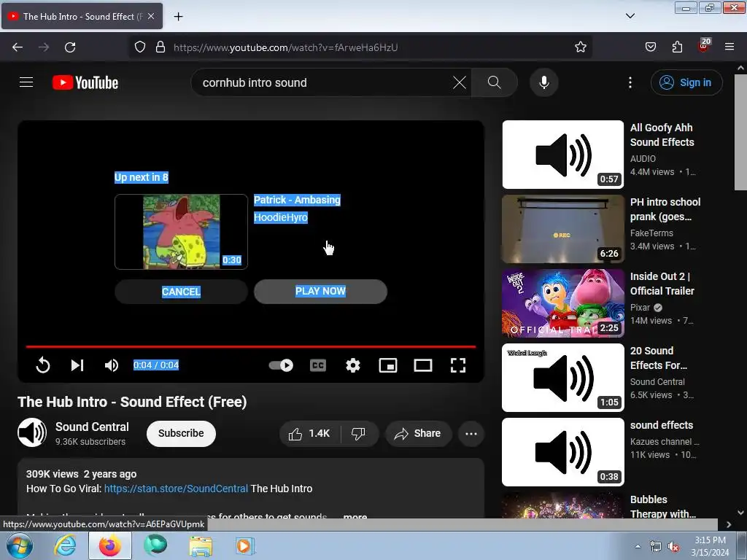Open Firefox application menu

(729, 47)
